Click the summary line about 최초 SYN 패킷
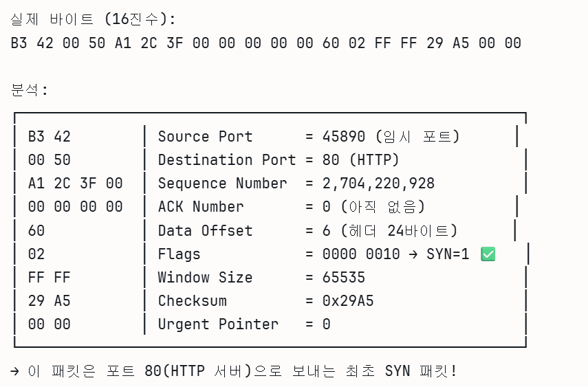588x387 pixels. point(234,372)
